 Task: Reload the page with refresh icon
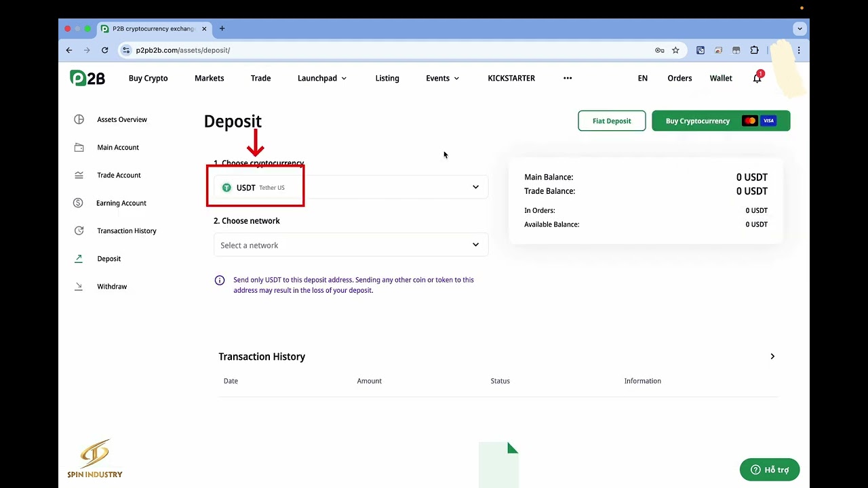tap(104, 50)
